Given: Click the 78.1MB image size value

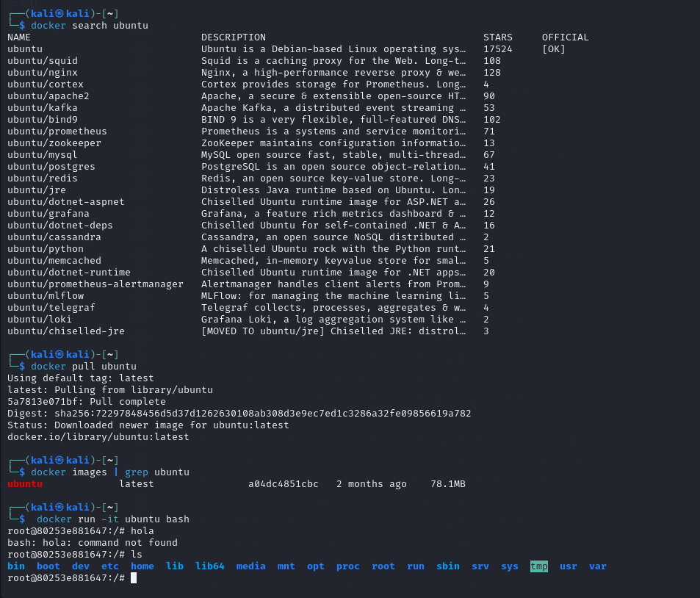Looking at the screenshot, I should [x=447, y=484].
